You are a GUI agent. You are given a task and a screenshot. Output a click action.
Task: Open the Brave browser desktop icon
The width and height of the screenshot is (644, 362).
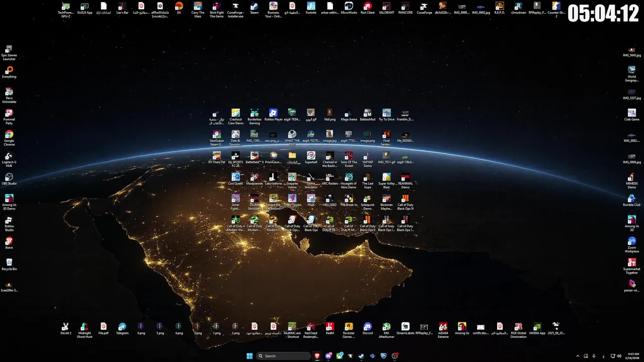(9, 243)
